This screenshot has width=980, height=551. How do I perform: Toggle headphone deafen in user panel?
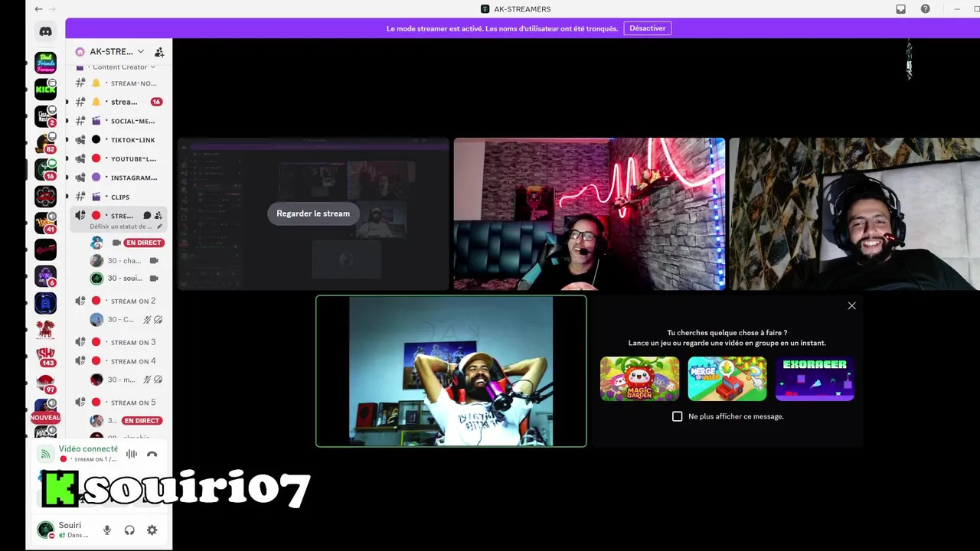[x=129, y=530]
